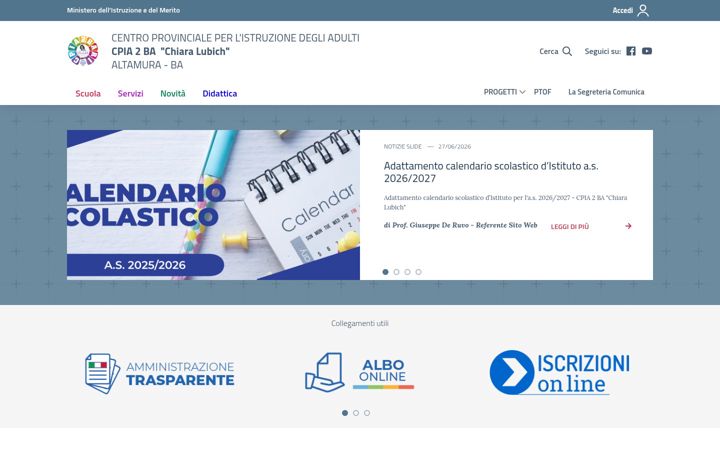
Task: Select the fourth news slider dot
Action: [418, 272]
